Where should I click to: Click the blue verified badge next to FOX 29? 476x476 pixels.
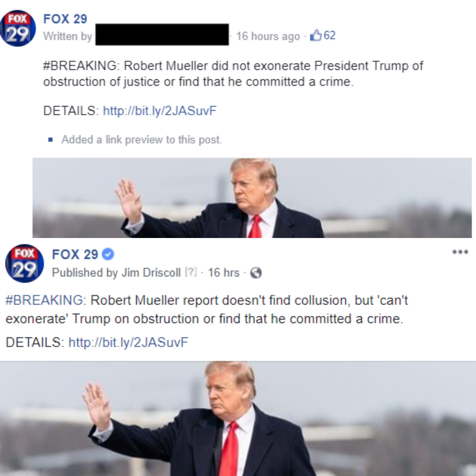point(108,254)
